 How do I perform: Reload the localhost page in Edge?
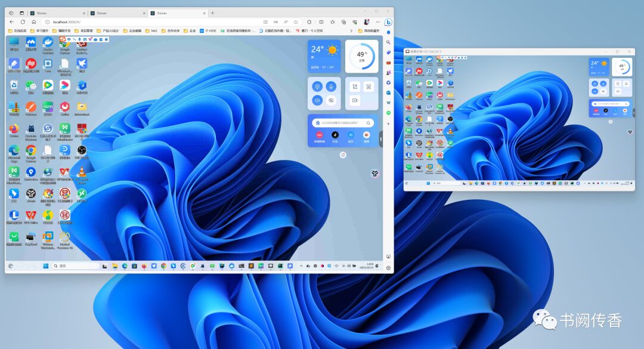(x=23, y=22)
